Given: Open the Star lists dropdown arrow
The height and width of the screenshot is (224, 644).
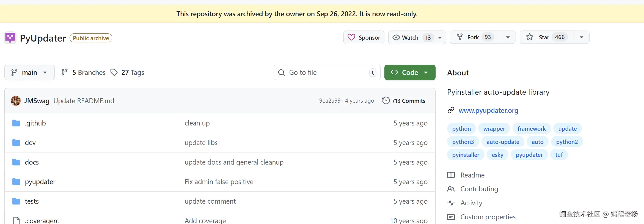Looking at the screenshot, I should (581, 37).
